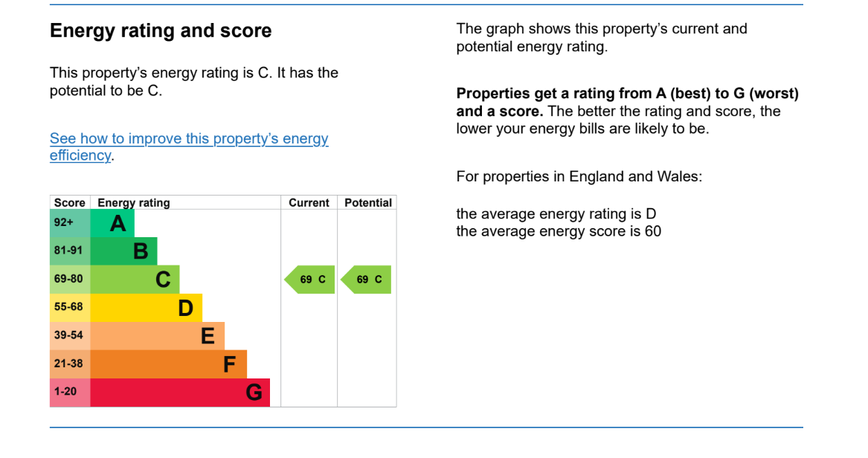Click the Potential 69 C arrow marker
The width and height of the screenshot is (868, 458).
[x=366, y=280]
